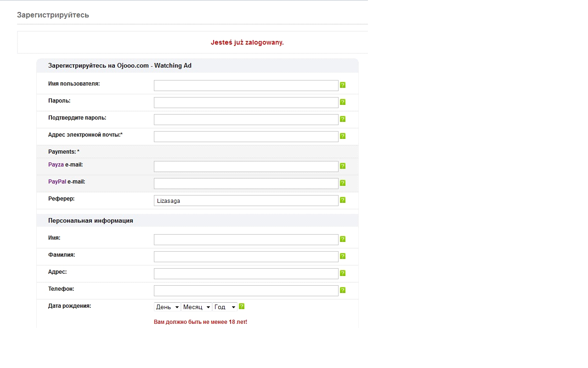Focus the Имя пользователя input field

pos(246,86)
